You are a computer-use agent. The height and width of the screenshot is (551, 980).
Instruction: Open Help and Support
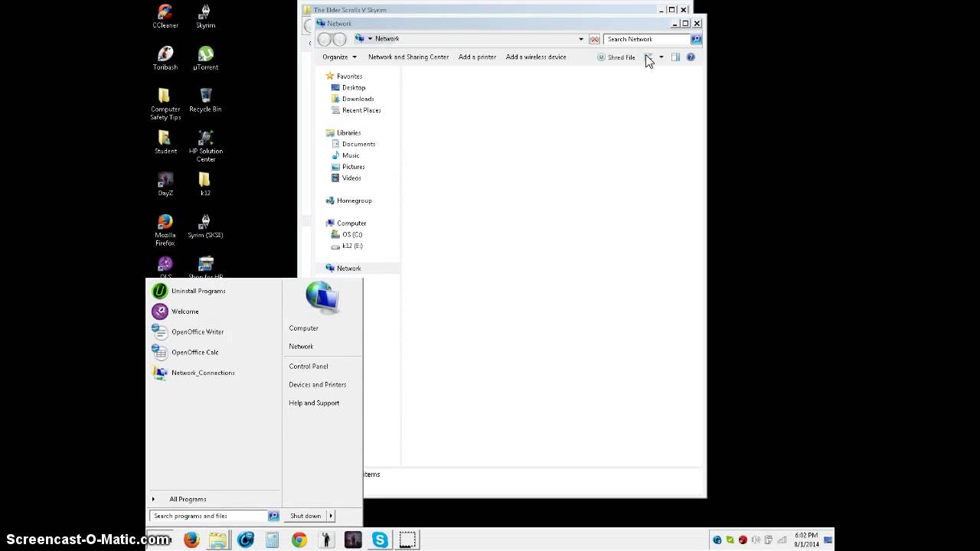pyautogui.click(x=314, y=403)
